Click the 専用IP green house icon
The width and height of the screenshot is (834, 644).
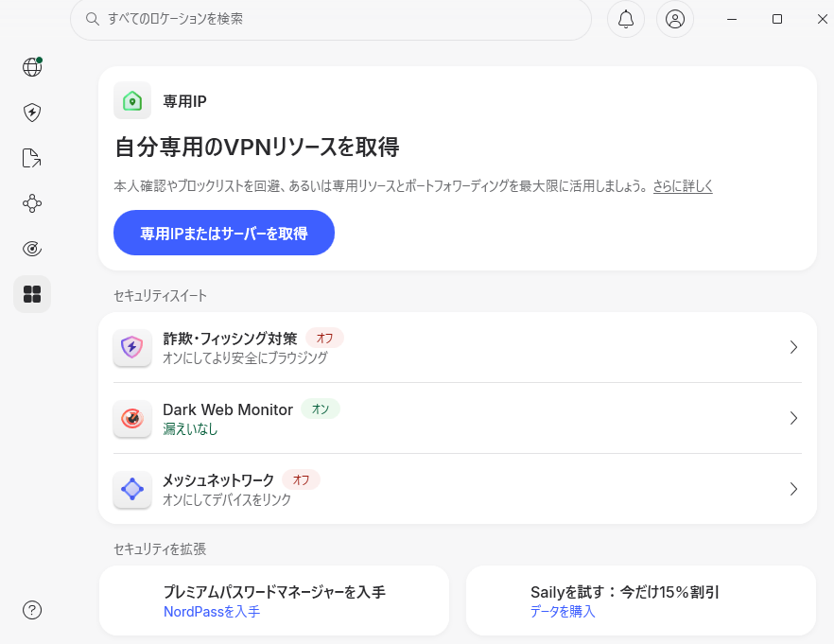coord(132,100)
